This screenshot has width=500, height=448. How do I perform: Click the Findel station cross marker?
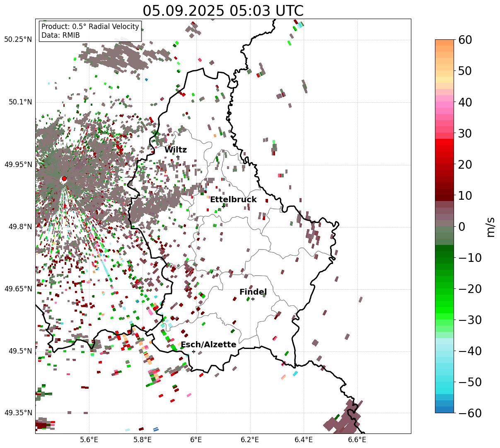pyautogui.click(x=253, y=299)
